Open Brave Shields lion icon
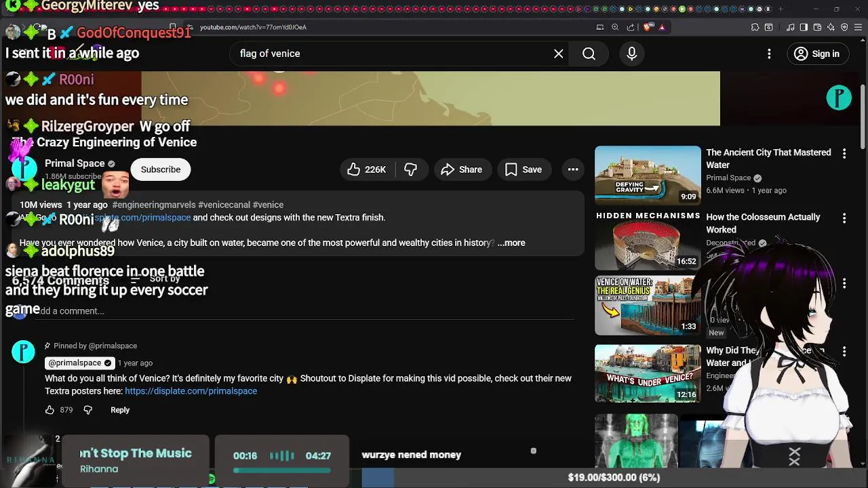This screenshot has width=868, height=488. pyautogui.click(x=648, y=27)
